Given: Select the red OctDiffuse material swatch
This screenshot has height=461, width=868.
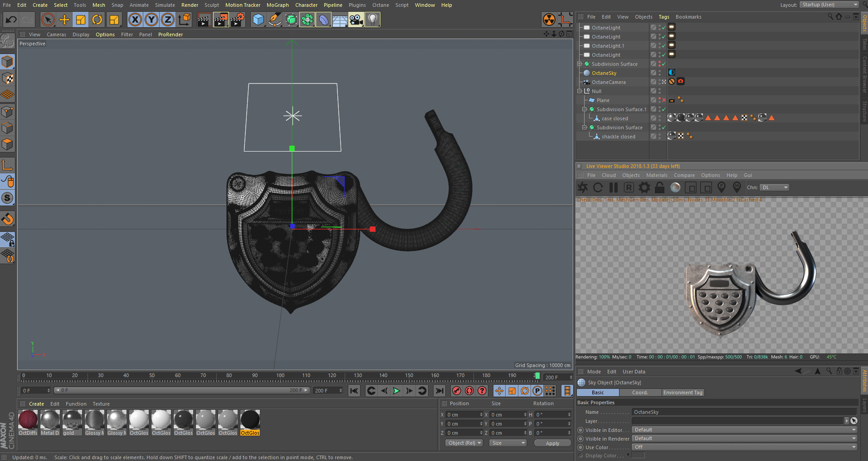Looking at the screenshot, I should point(28,420).
